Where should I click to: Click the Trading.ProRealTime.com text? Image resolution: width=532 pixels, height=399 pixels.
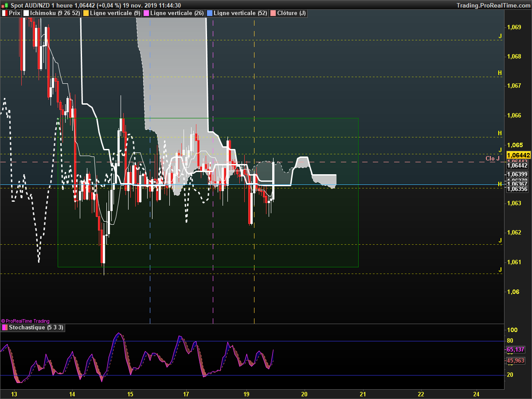[493, 5]
